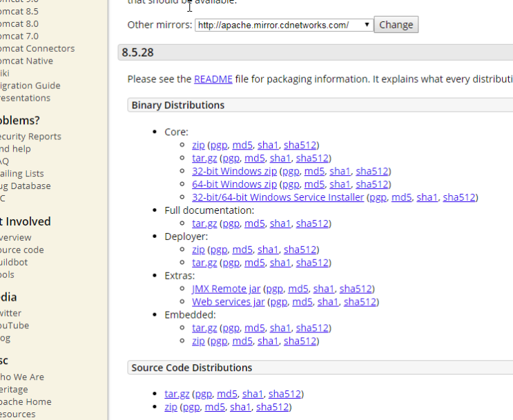
Task: Click the Change mirror button
Action: (x=396, y=25)
